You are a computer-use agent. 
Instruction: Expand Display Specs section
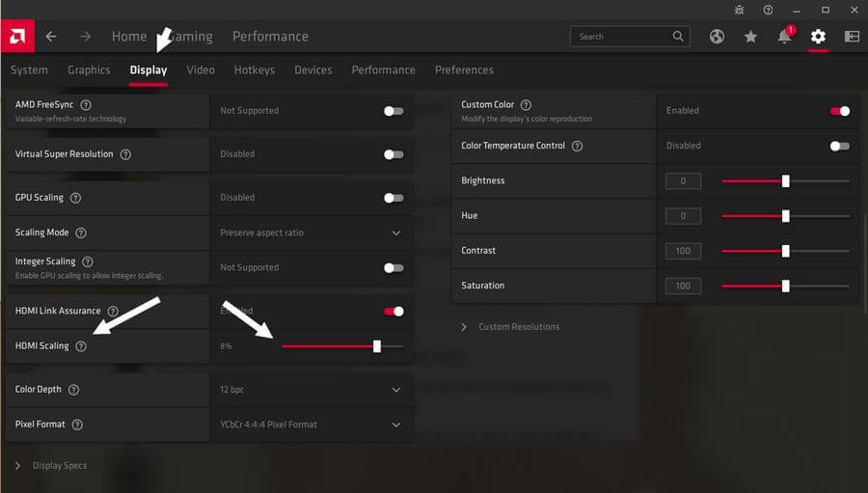click(51, 466)
